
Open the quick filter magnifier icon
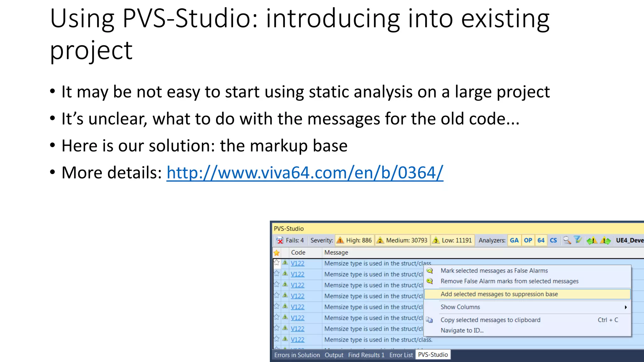[x=567, y=240]
